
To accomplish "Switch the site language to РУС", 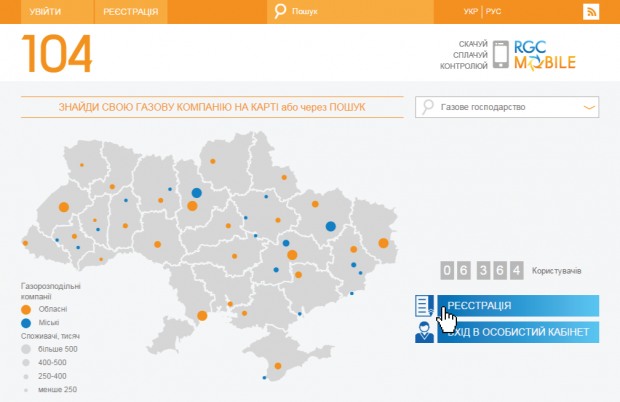I will [493, 11].
